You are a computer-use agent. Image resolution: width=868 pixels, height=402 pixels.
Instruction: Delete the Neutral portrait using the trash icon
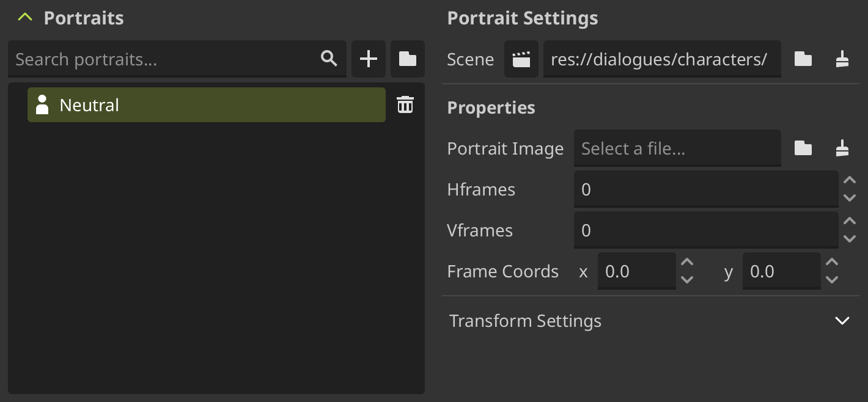click(x=405, y=104)
